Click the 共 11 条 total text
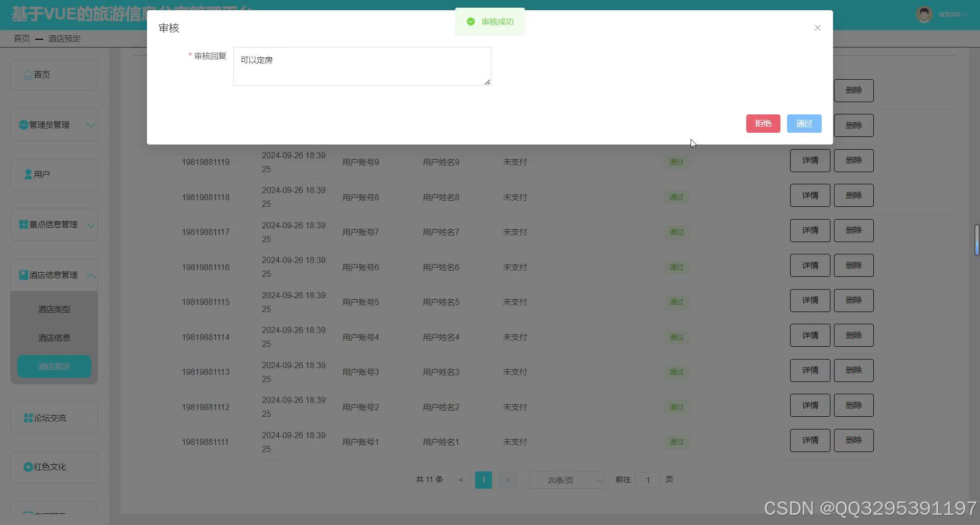Screen dimensions: 980x525 tap(429, 480)
